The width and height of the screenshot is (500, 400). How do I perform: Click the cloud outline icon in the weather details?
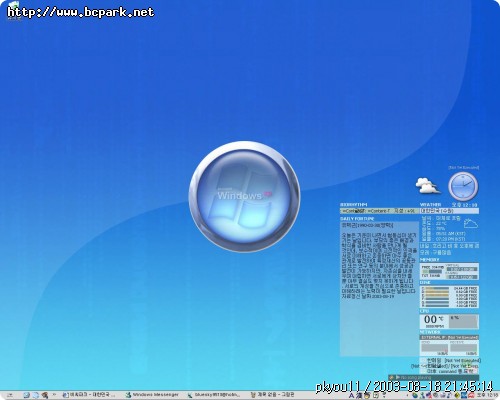coord(471,223)
